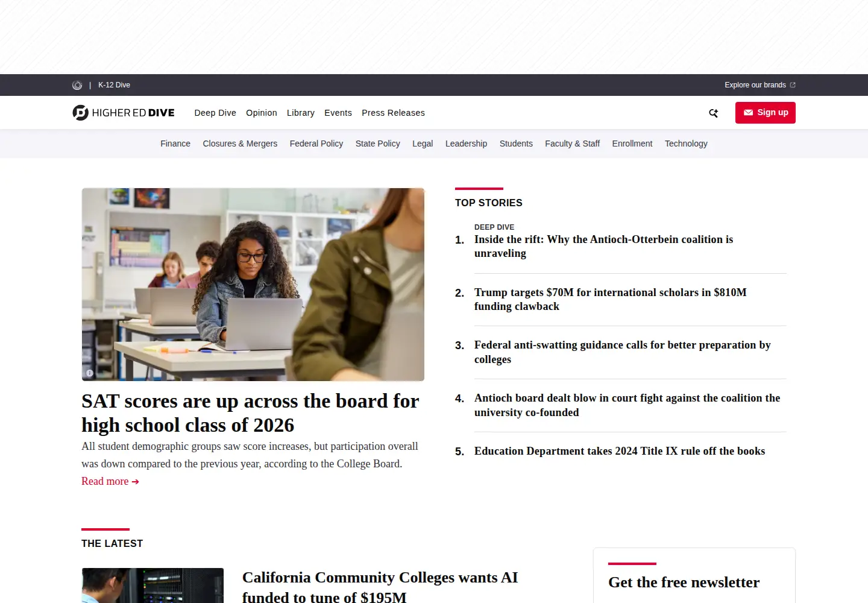Click the Industry Dive circular logo icon
Image resolution: width=868 pixels, height=603 pixels.
[77, 85]
